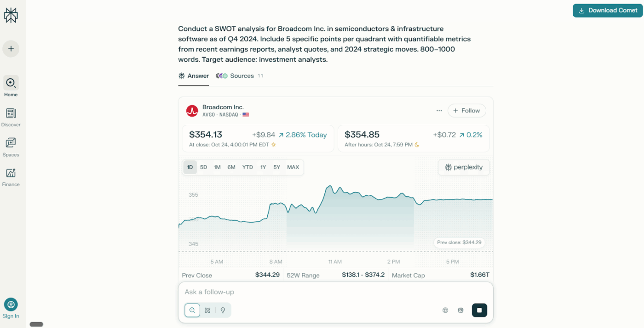644x328 pixels.
Task: Open the Discover page
Action: click(11, 117)
